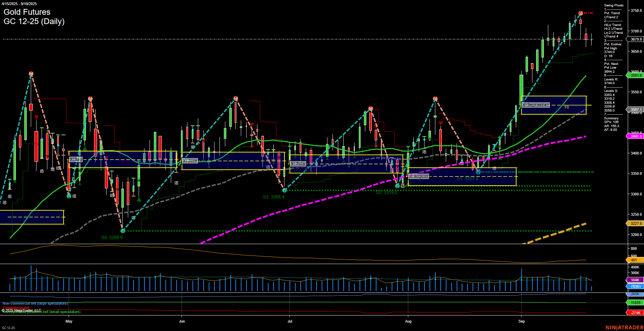Image resolution: width=644 pixels, height=331 pixels.
Task: Click the S4: 3208.9 support label
Action: pyautogui.click(x=112, y=237)
